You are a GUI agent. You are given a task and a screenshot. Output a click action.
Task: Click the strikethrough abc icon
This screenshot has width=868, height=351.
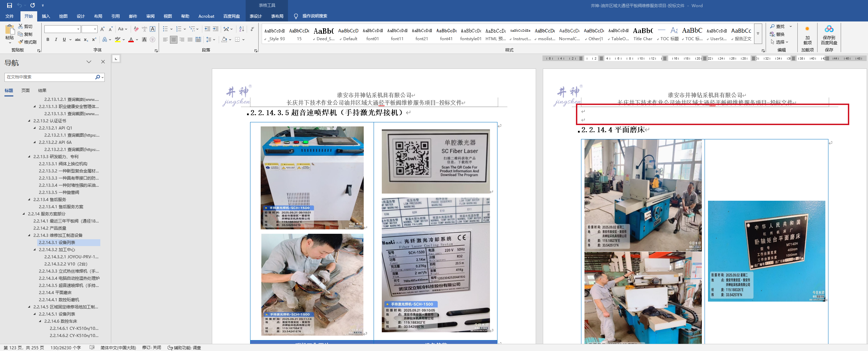click(78, 40)
